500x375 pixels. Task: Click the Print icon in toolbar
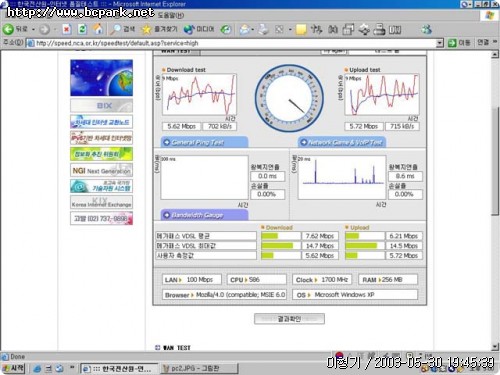click(x=264, y=30)
